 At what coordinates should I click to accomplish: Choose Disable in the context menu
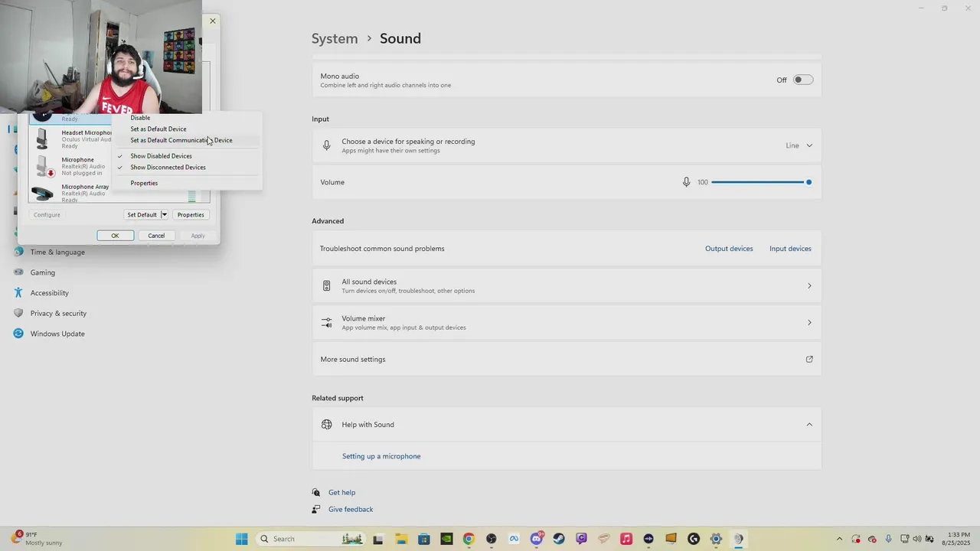(140, 118)
